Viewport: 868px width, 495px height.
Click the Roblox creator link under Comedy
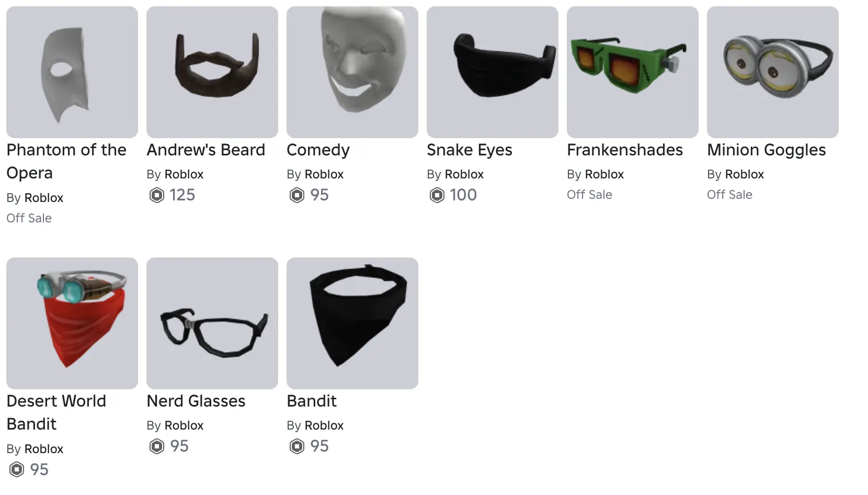[x=324, y=174]
